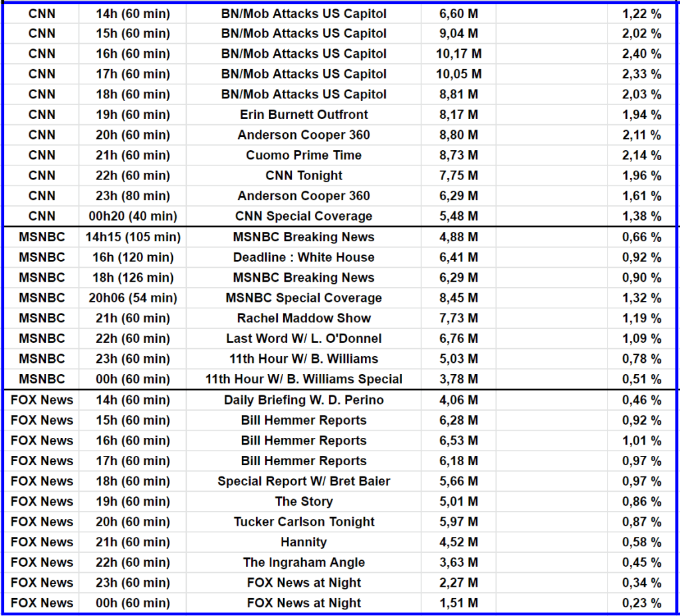Click the 2,40 % rating cell
The width and height of the screenshot is (680, 616).
click(641, 54)
